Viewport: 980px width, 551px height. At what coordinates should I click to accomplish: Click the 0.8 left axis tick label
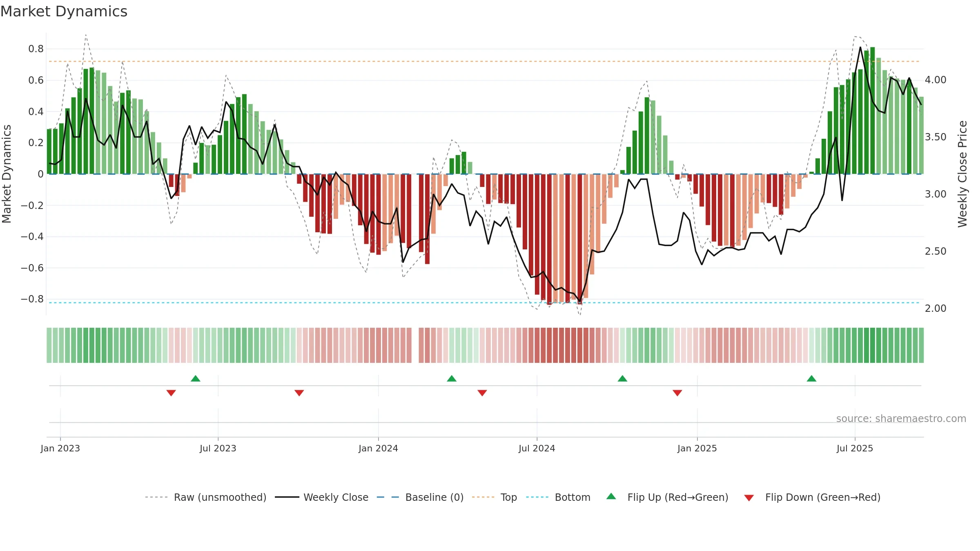(36, 49)
